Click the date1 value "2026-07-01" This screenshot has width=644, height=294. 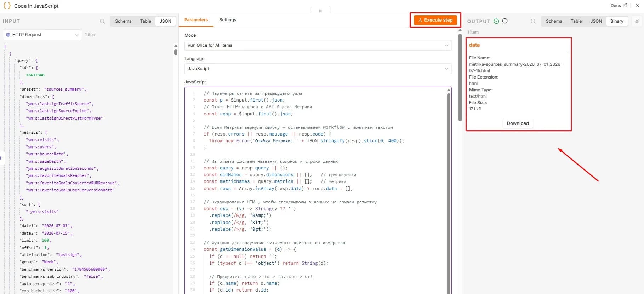pyautogui.click(x=56, y=226)
